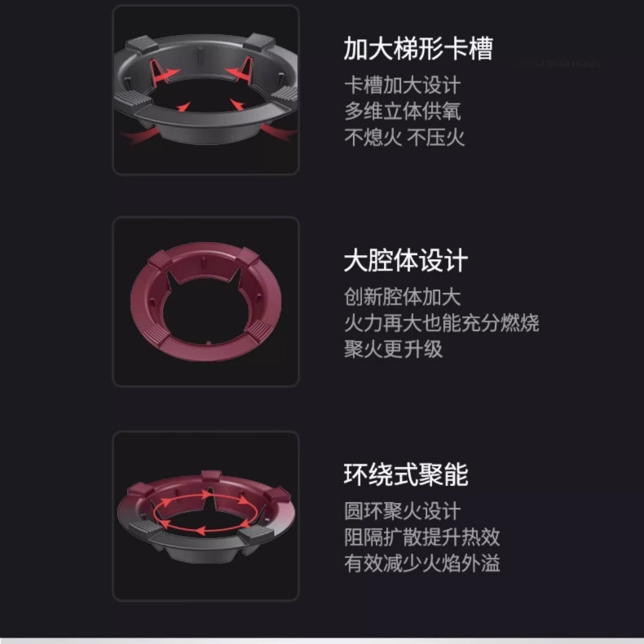Click the 火力再大也能充分燃烧 line
The width and height of the screenshot is (644, 644).
tap(442, 323)
